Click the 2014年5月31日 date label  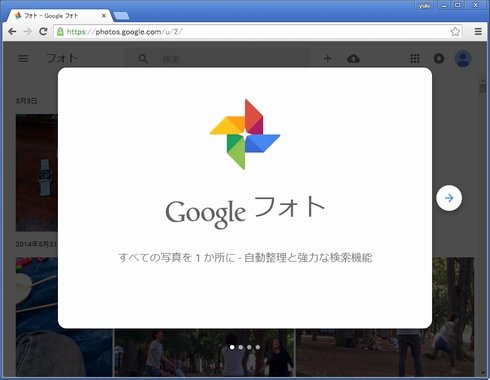point(37,244)
